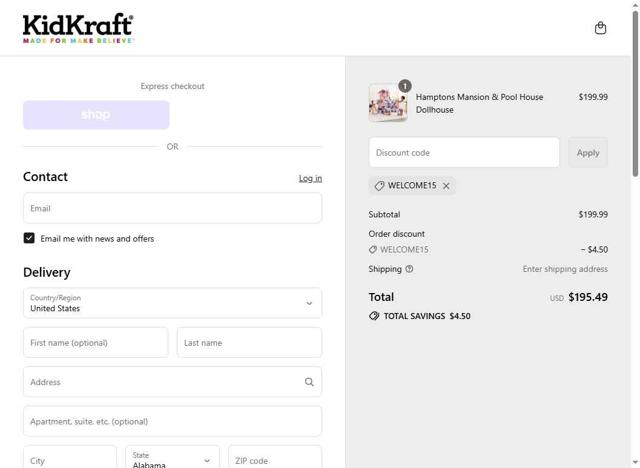The height and width of the screenshot is (468, 640).
Task: Click the Express checkout label
Action: click(x=172, y=86)
